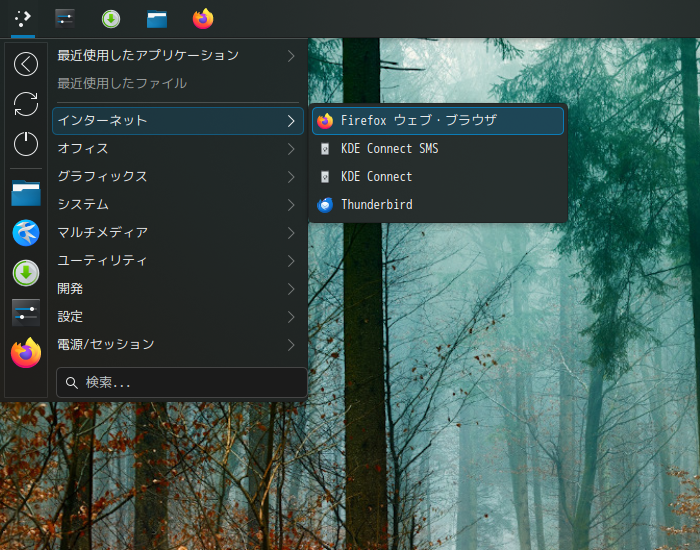This screenshot has height=550, width=700.
Task: Launch Firefox ウェブ・ブラウザ from submenu
Action: point(438,121)
